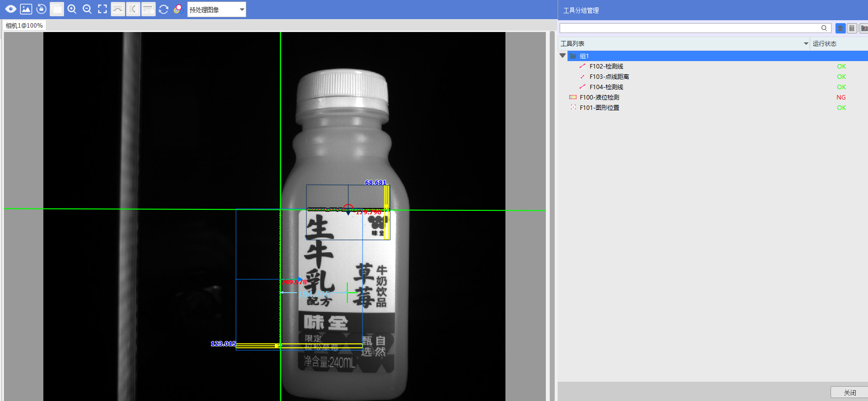The width and height of the screenshot is (868, 401).
Task: Collapse the 组1 group triangle
Action: point(563,56)
